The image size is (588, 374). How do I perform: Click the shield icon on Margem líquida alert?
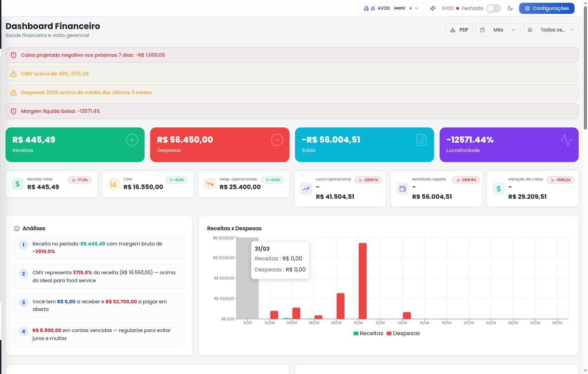[x=13, y=111]
